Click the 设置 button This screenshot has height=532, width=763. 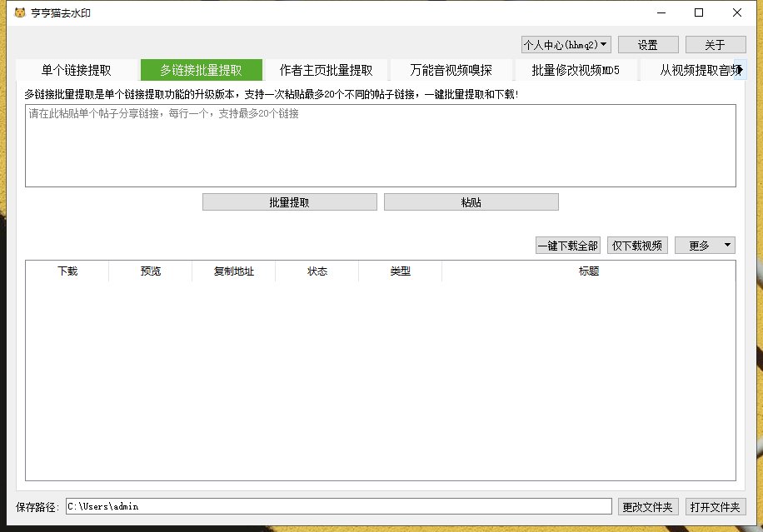648,45
